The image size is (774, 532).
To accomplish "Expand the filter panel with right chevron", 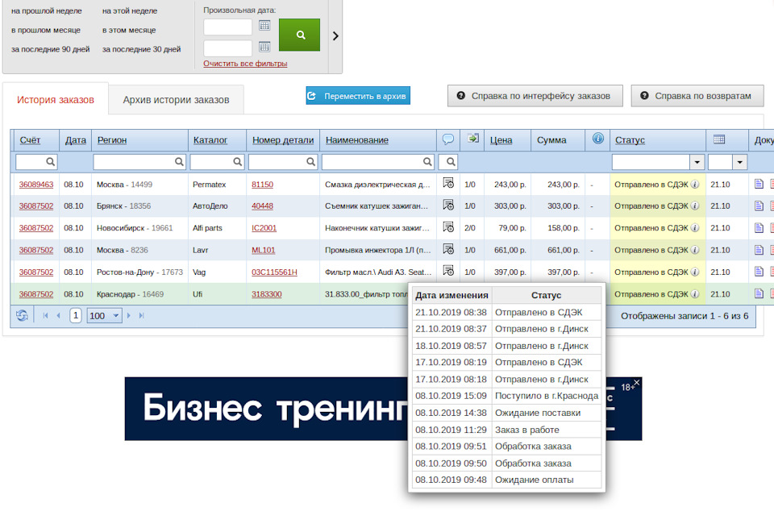I will click(x=335, y=35).
